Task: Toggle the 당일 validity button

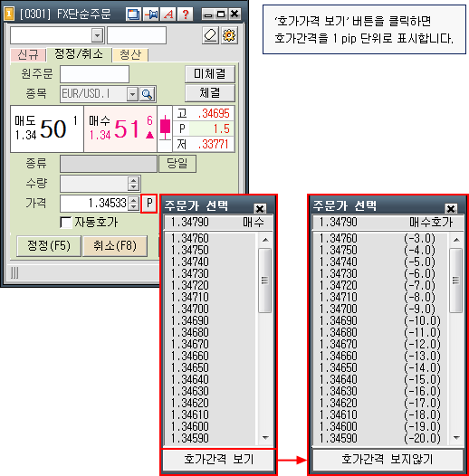Action: (x=177, y=164)
